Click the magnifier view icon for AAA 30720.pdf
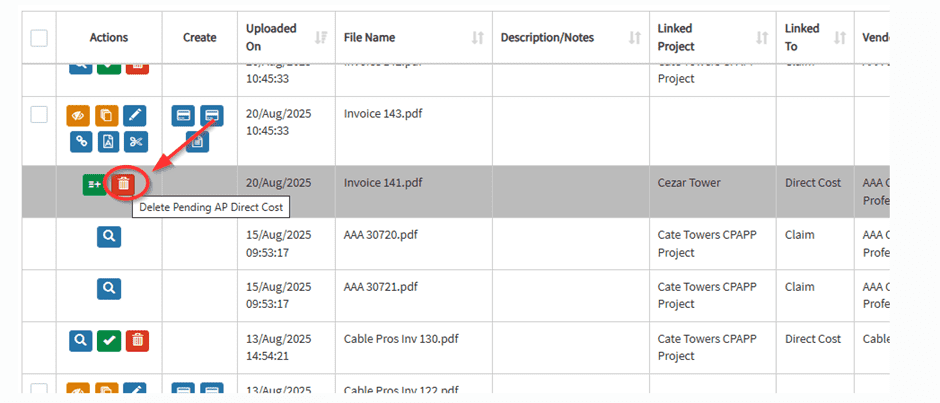Image resolution: width=940 pixels, height=403 pixels. pyautogui.click(x=109, y=236)
